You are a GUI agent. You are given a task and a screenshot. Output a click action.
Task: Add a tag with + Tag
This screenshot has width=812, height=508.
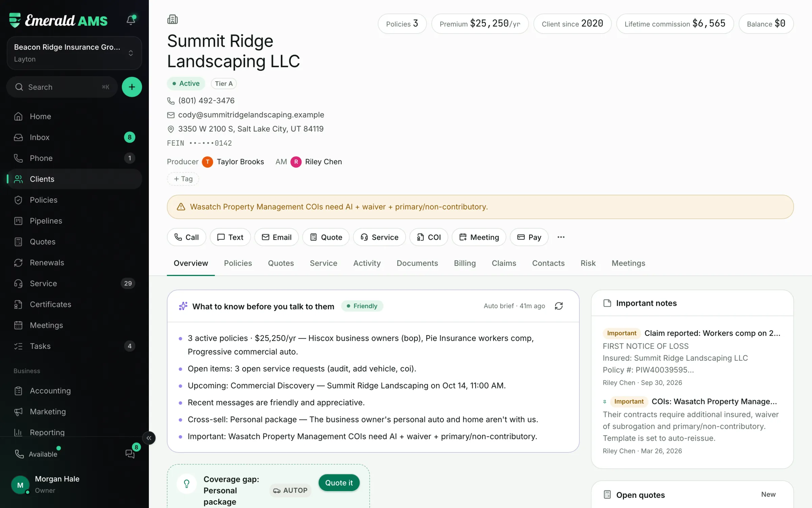click(x=183, y=179)
